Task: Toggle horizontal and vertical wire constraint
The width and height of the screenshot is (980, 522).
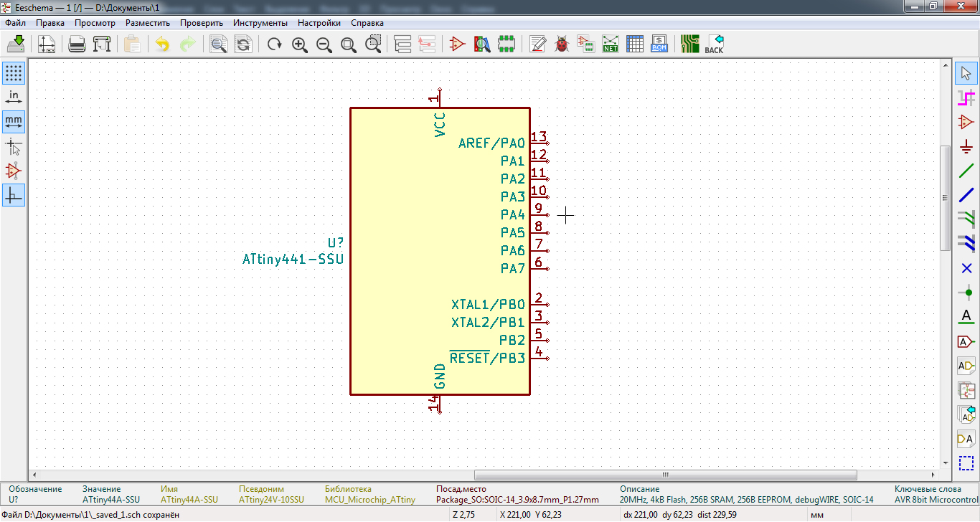Action: [x=14, y=195]
